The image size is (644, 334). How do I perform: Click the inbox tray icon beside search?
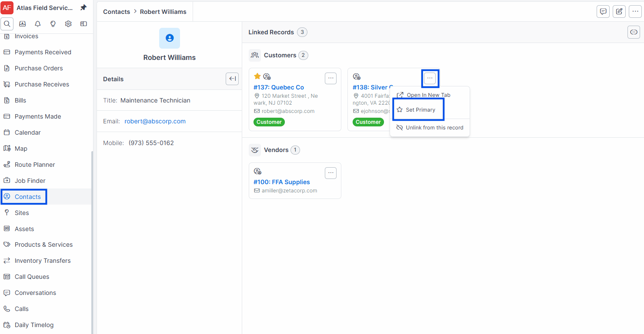(23, 24)
